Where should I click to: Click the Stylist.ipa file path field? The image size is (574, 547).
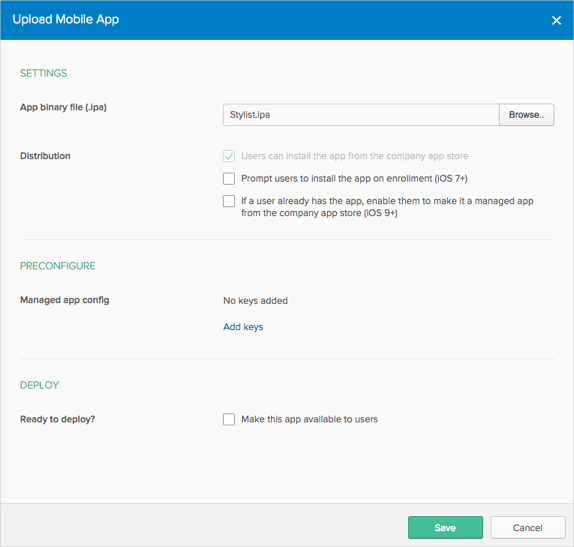point(361,115)
